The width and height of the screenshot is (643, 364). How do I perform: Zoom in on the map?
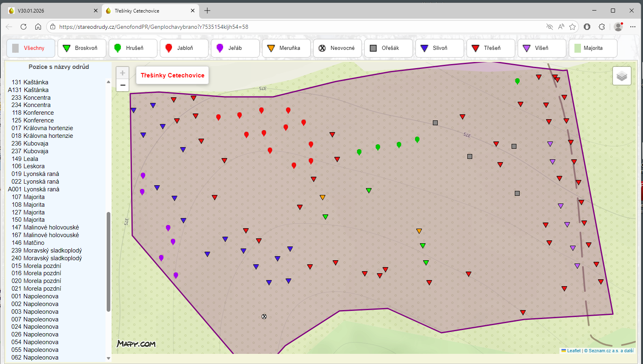123,73
